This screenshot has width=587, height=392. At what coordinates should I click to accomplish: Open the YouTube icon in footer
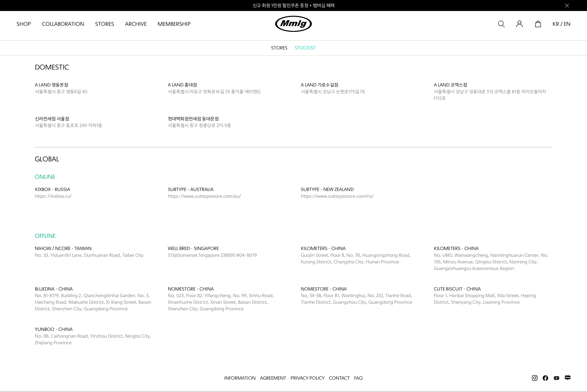click(557, 378)
